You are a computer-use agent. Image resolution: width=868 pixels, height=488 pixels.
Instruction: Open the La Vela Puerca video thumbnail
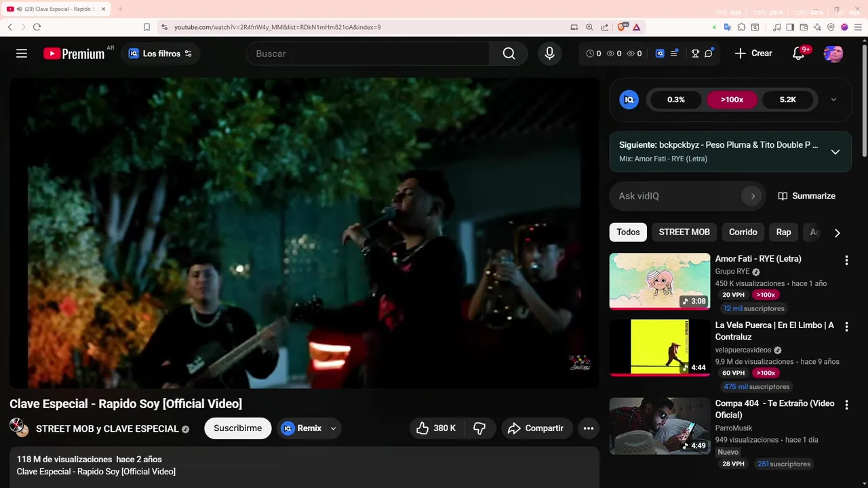tap(660, 348)
